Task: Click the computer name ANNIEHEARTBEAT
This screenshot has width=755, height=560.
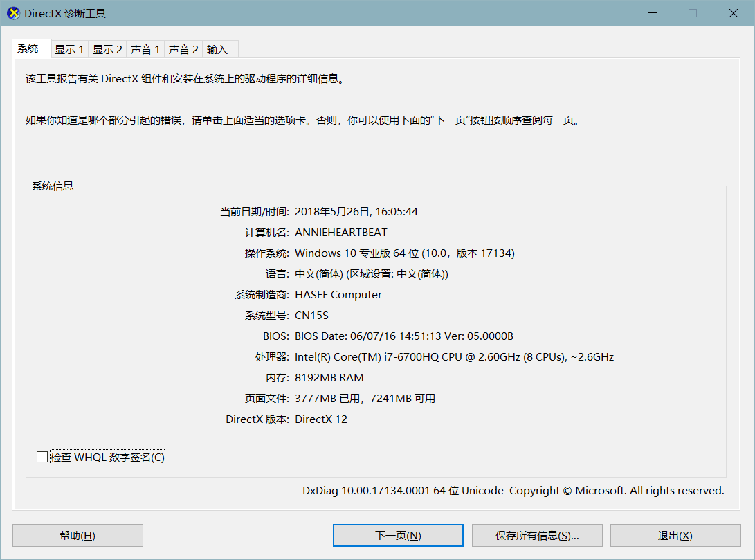Action: pyautogui.click(x=341, y=233)
